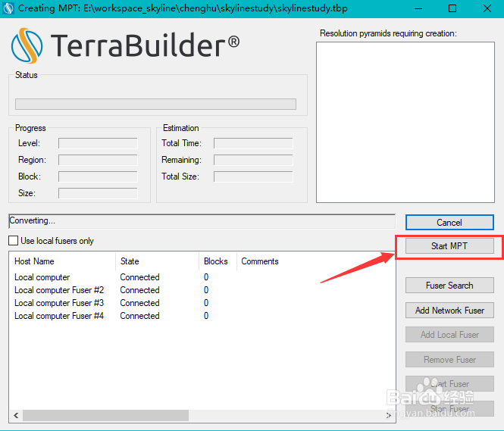Click the Total Time estimation field
The height and width of the screenshot is (431, 504).
coord(253,143)
